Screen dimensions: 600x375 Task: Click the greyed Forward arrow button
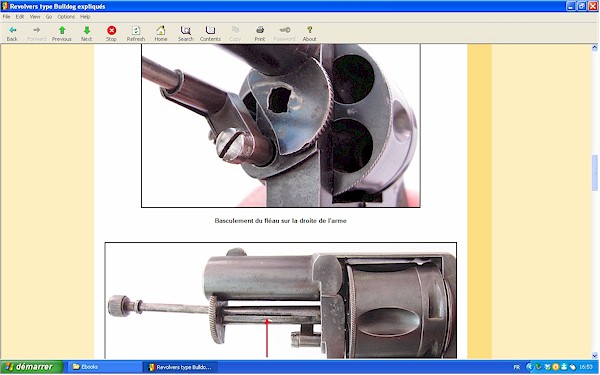(x=37, y=34)
